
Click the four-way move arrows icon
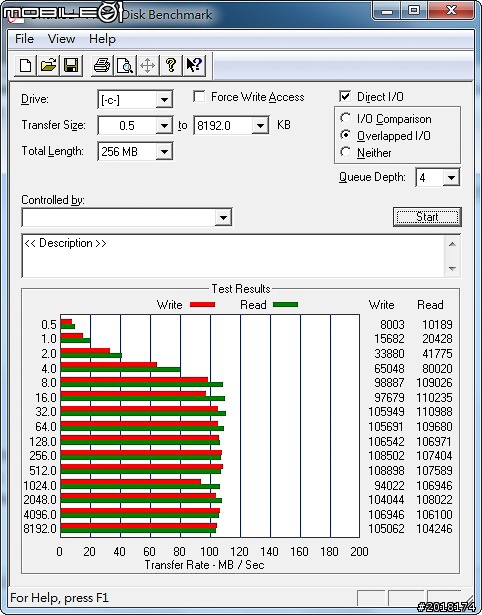click(147, 65)
